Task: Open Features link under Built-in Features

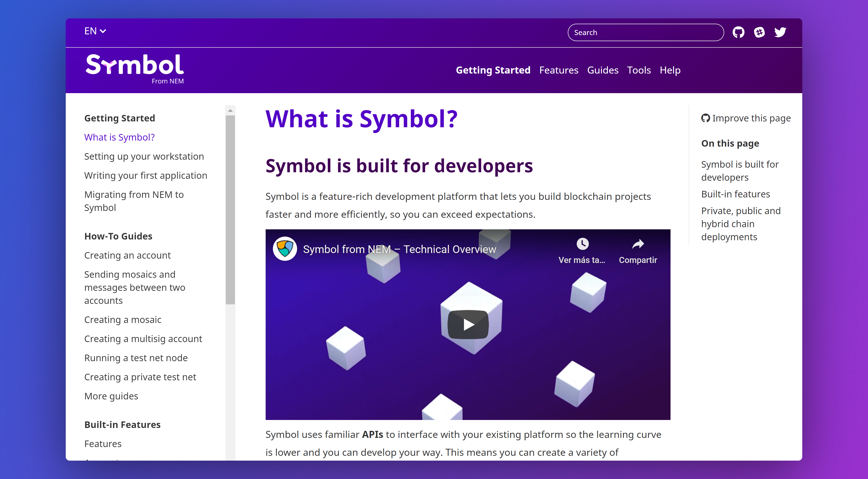Action: [x=103, y=444]
